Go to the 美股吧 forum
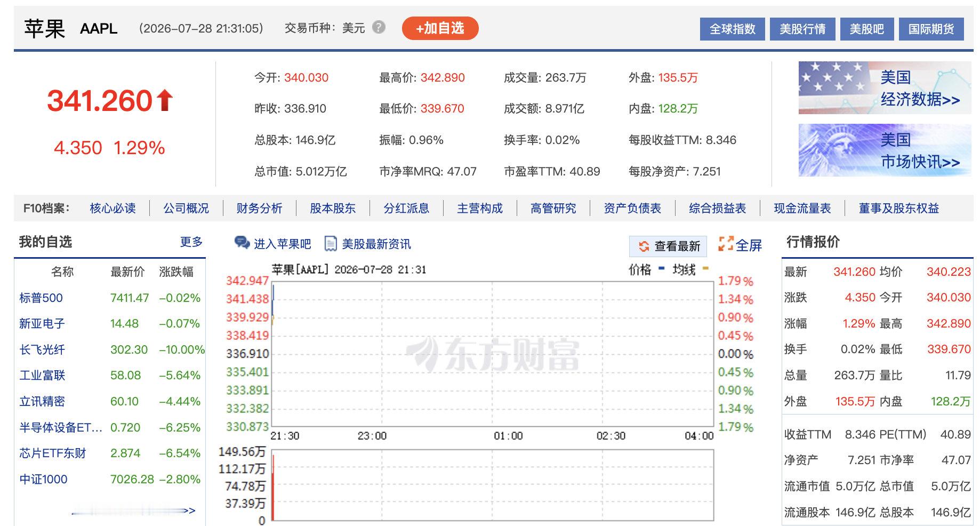Viewport: 980px width, 526px height. click(x=866, y=29)
